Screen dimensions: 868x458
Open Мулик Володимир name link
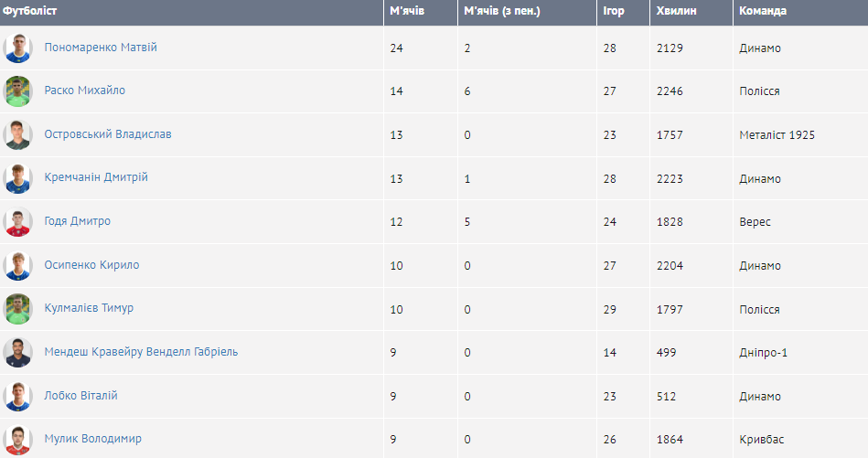click(x=93, y=440)
